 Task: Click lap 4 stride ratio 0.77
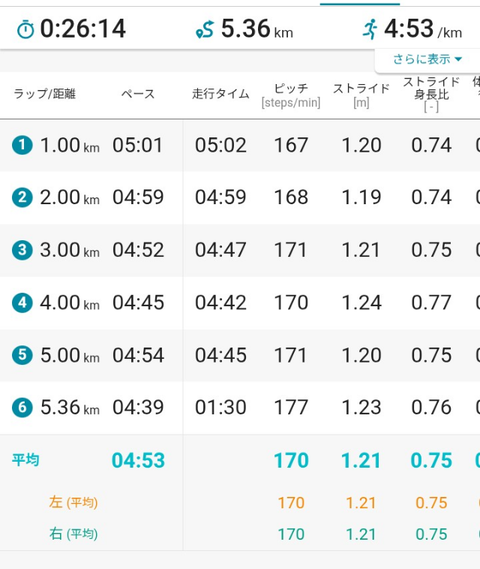click(431, 303)
